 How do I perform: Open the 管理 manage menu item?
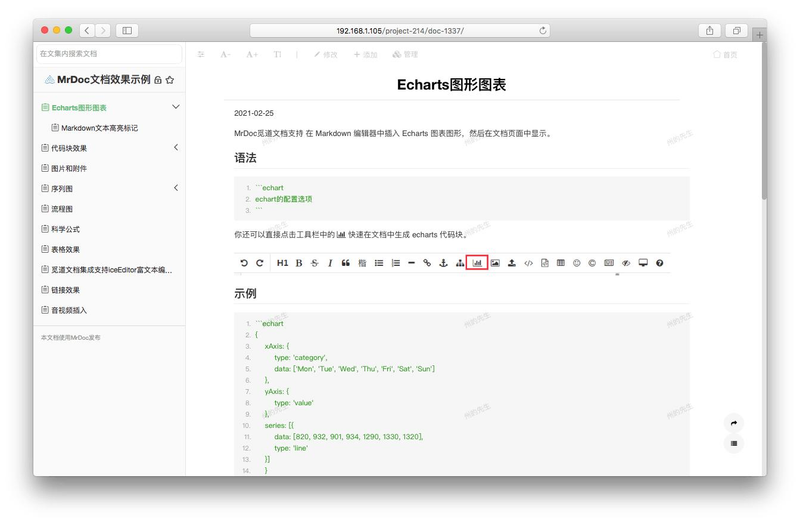tap(405, 54)
